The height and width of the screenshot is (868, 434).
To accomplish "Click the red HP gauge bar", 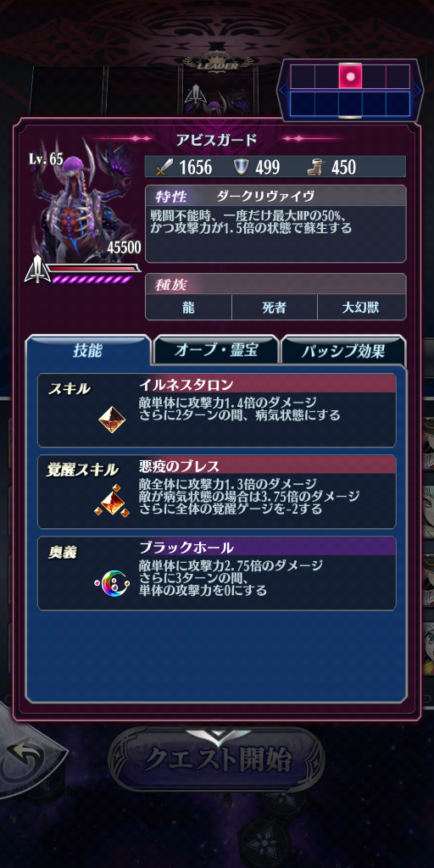I will pos(93,268).
